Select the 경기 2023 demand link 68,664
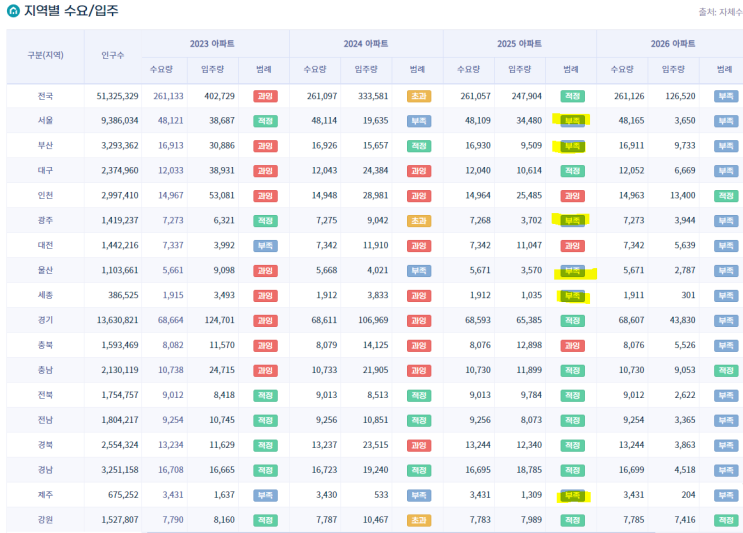This screenshot has height=533, width=743. pos(170,321)
